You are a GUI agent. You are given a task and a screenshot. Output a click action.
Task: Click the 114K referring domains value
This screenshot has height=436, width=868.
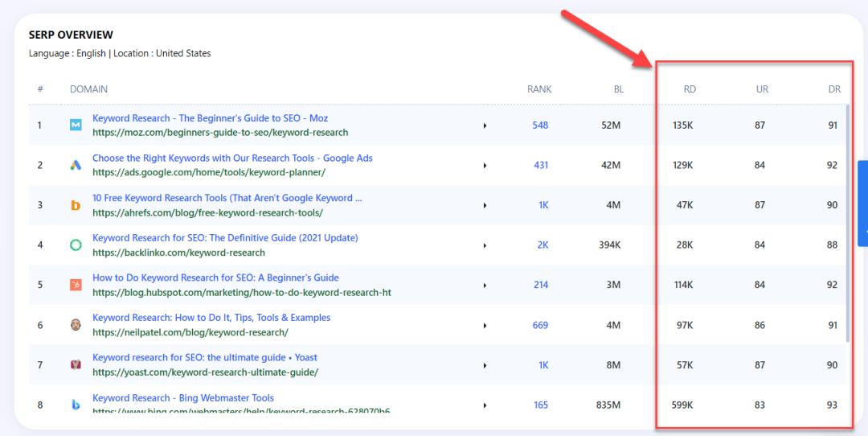pyautogui.click(x=683, y=285)
